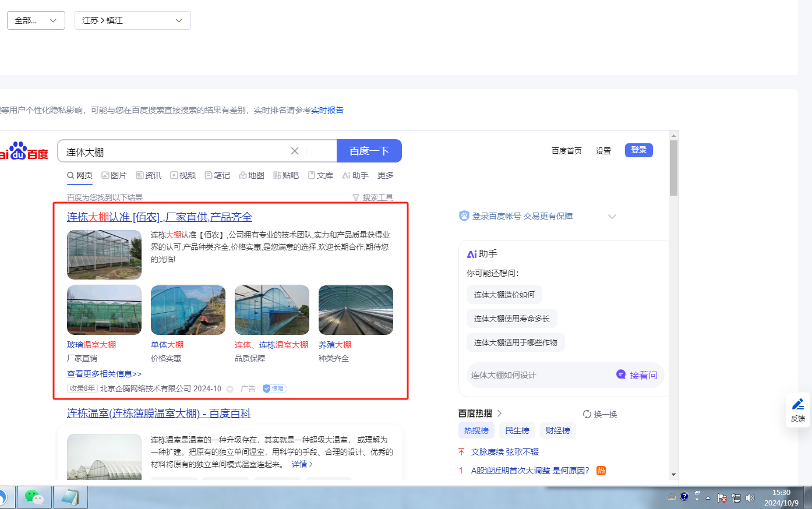Switch to the 视频 search tab
This screenshot has height=509, width=812.
tap(183, 175)
